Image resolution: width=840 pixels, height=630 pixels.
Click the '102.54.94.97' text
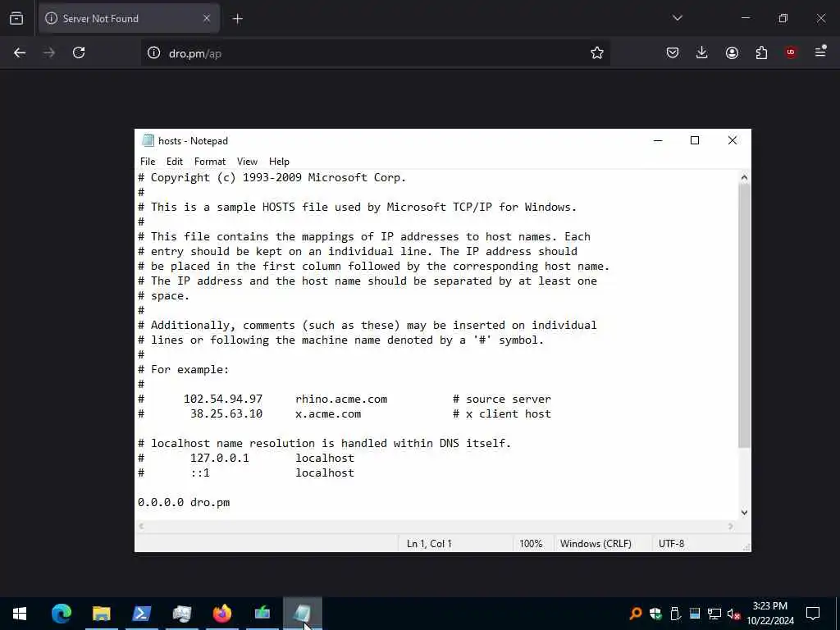(x=223, y=399)
